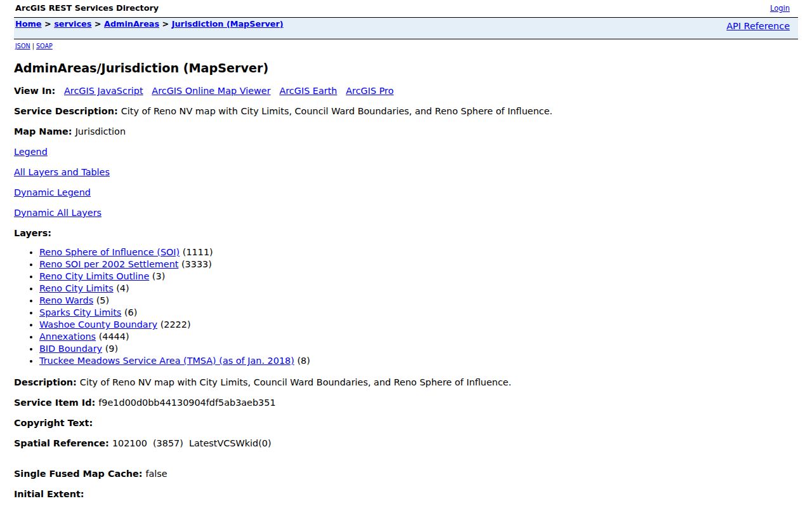Open the Reno City Limits layer

coord(76,288)
